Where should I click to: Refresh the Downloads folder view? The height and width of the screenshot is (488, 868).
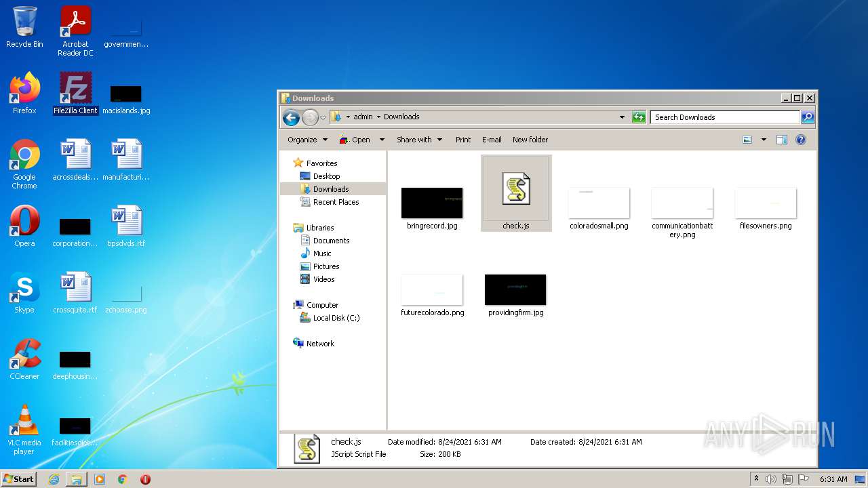639,117
